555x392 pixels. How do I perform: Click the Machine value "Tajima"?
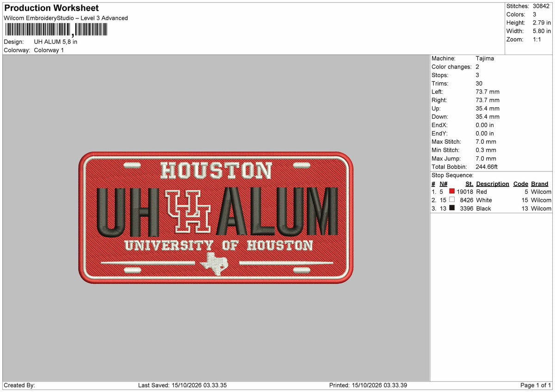pos(485,58)
